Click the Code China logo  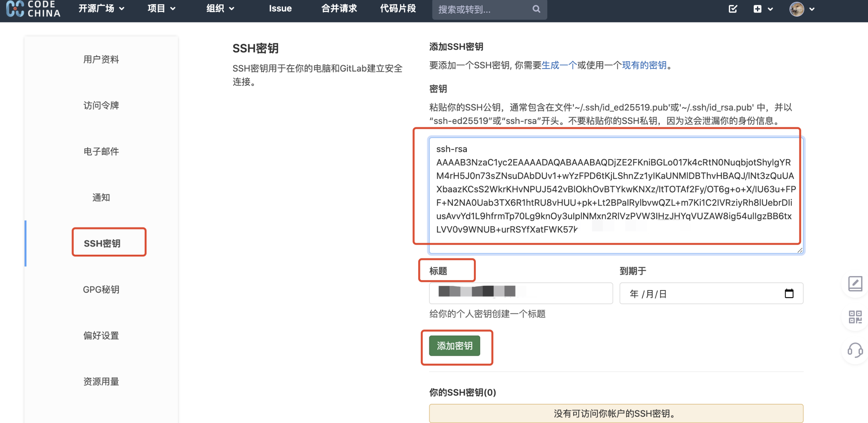(x=33, y=9)
